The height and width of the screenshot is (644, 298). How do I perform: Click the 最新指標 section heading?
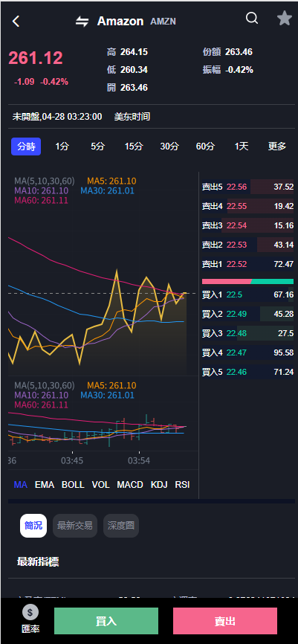pos(38,562)
